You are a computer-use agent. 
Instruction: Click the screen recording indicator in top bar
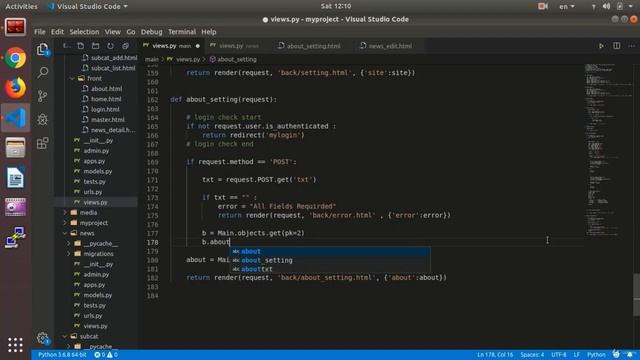(x=542, y=6)
